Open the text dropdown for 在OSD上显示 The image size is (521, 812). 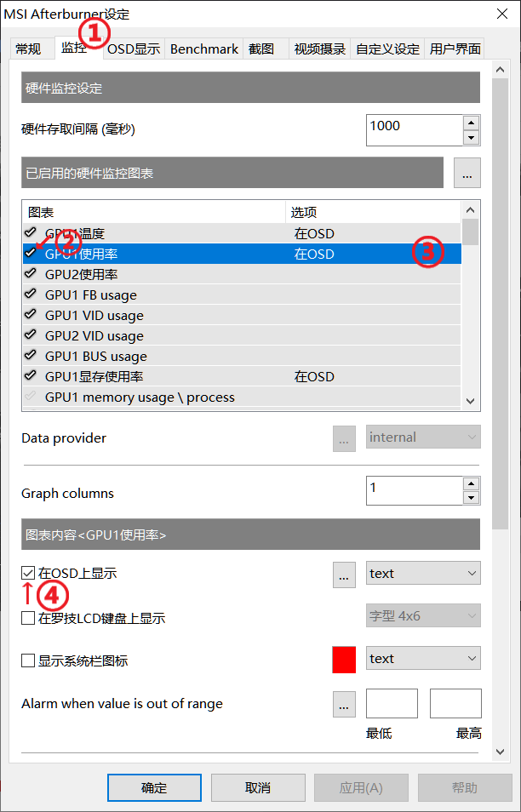(423, 574)
